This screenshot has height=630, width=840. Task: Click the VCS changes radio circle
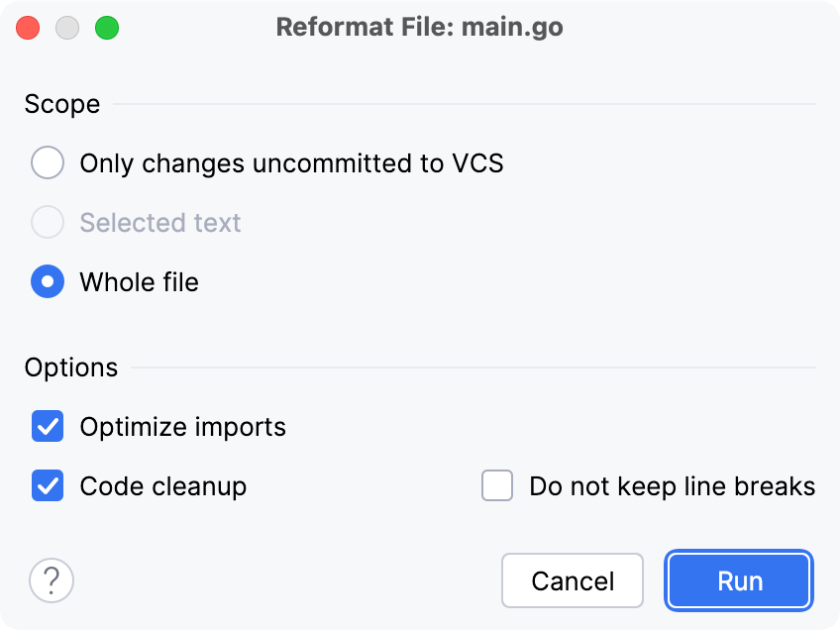coord(47,162)
